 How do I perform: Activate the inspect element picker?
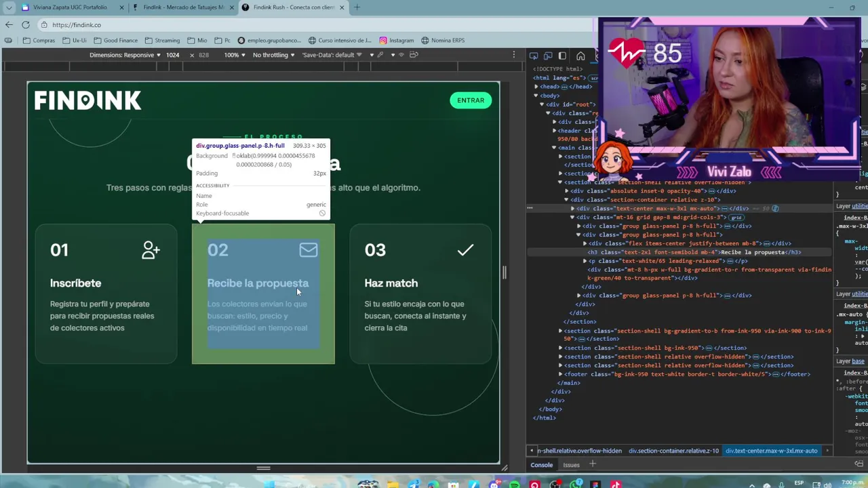coord(534,56)
